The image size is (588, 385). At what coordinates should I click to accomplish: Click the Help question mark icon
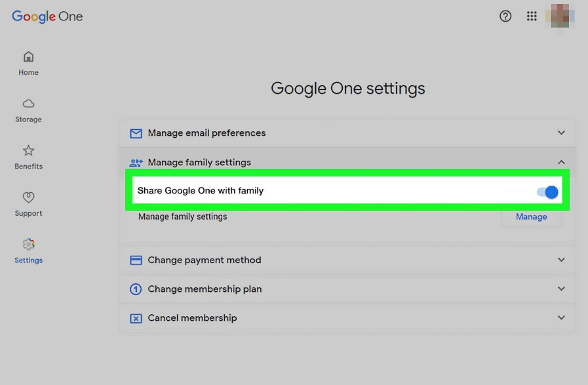point(505,16)
